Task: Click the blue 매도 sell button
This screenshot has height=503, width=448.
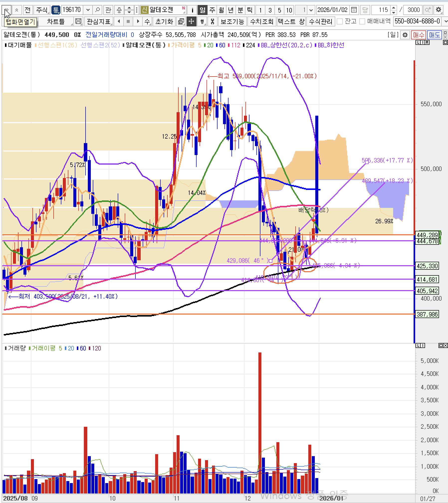Action: coord(434,35)
